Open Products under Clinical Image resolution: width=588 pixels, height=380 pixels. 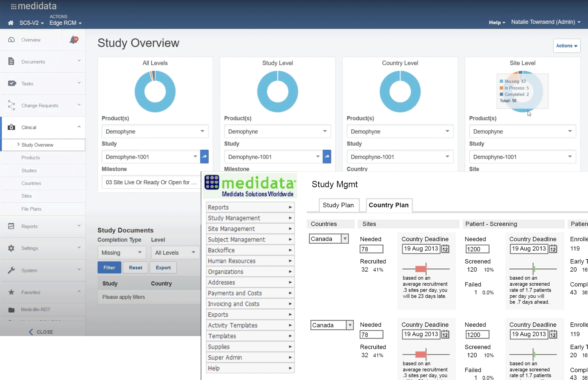tap(31, 158)
